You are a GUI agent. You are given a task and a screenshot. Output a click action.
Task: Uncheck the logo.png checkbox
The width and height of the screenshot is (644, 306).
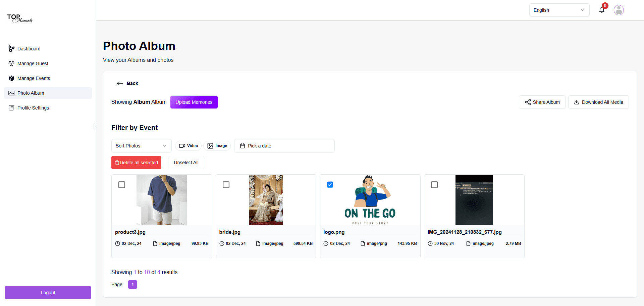(x=330, y=185)
